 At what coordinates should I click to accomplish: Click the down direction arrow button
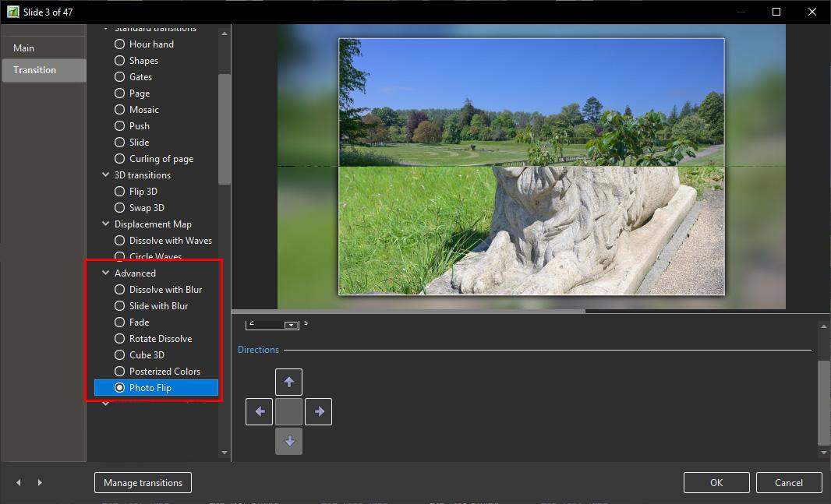pos(288,441)
